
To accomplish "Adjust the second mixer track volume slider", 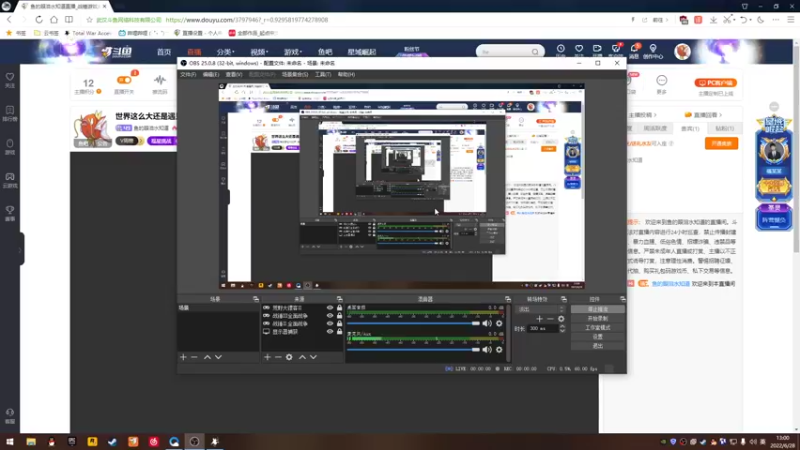I will (414, 349).
